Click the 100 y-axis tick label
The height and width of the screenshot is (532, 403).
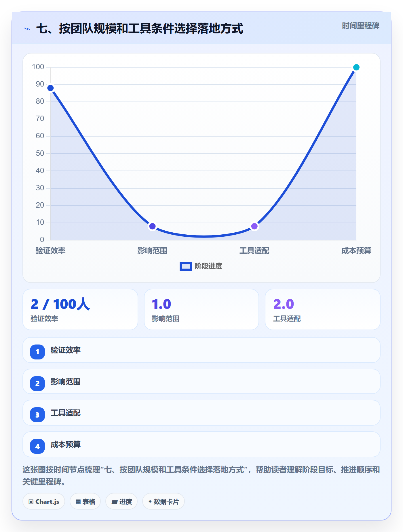click(x=38, y=67)
